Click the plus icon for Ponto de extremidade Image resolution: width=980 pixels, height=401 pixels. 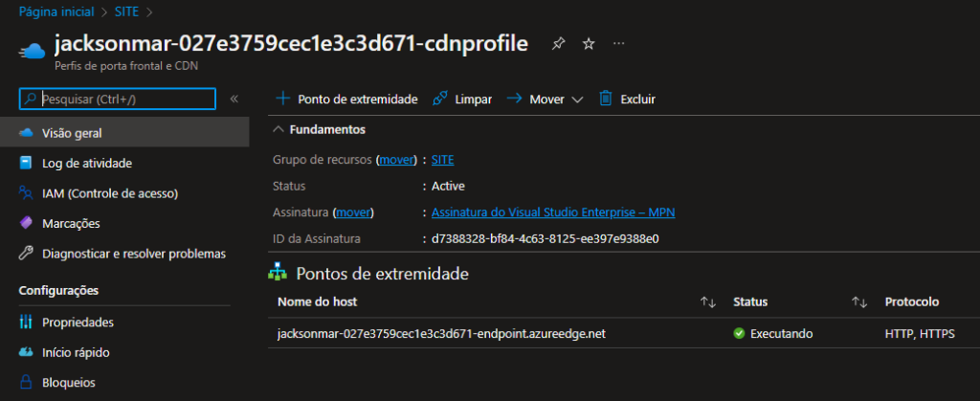[283, 99]
